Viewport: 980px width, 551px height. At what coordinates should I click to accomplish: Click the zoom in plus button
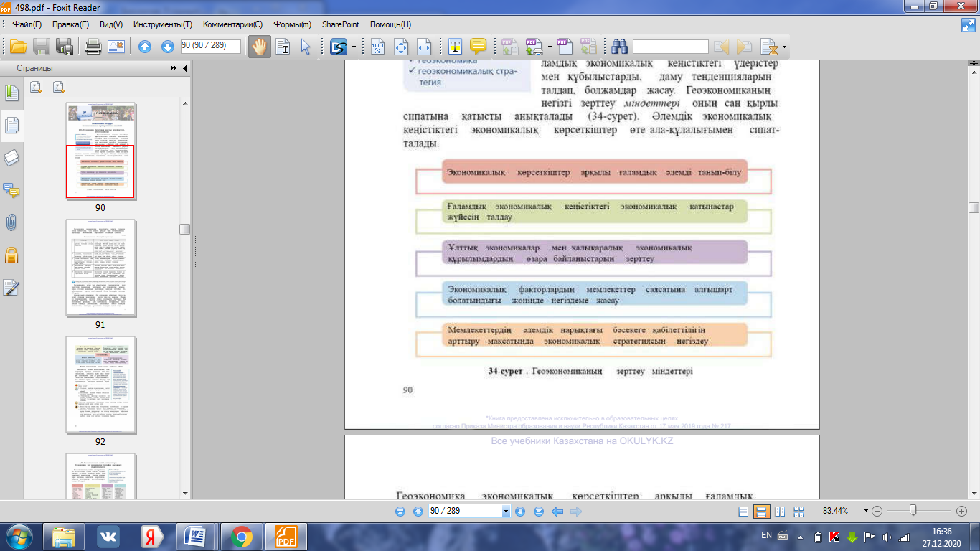coord(962,512)
